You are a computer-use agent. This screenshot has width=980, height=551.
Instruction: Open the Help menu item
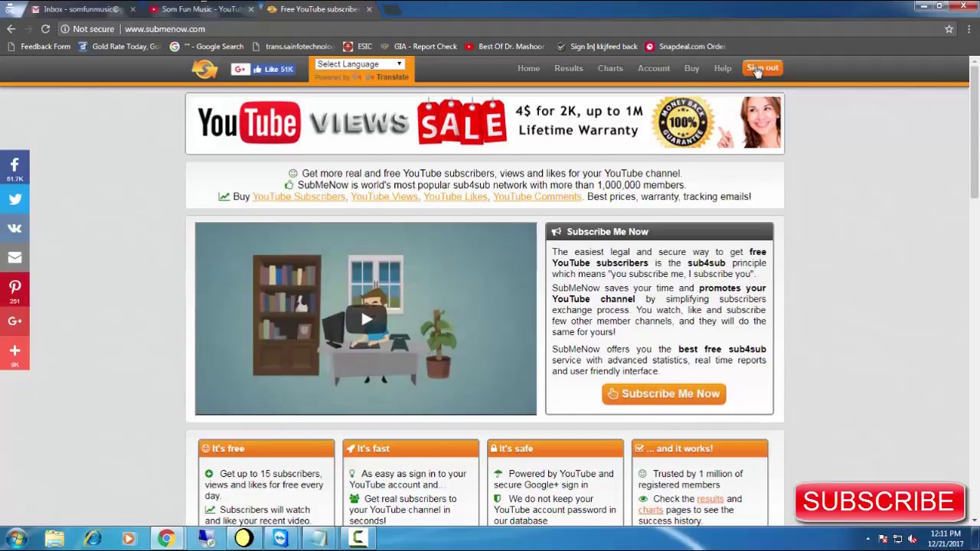click(x=723, y=68)
